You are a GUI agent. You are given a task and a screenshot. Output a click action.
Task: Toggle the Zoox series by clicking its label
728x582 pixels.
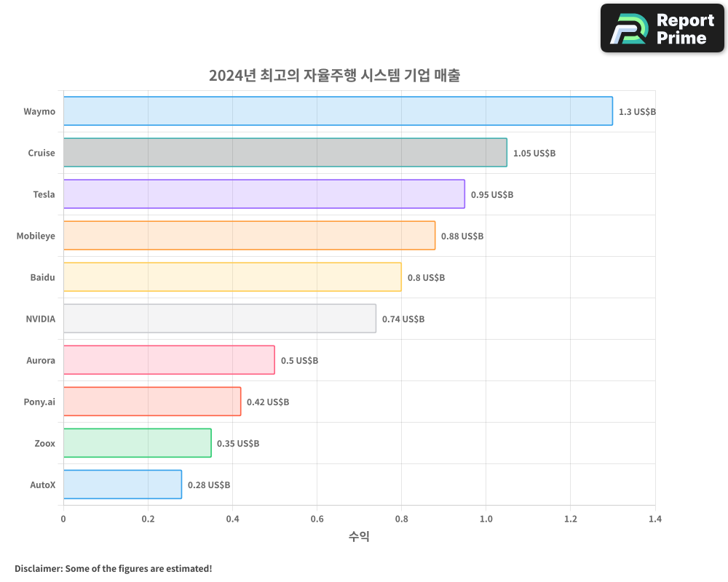coord(44,443)
